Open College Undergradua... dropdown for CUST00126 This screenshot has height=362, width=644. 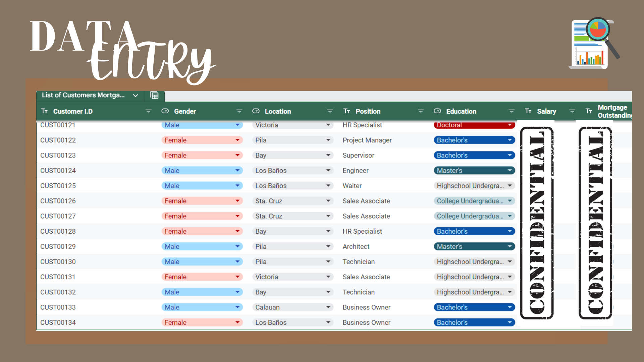coord(509,201)
